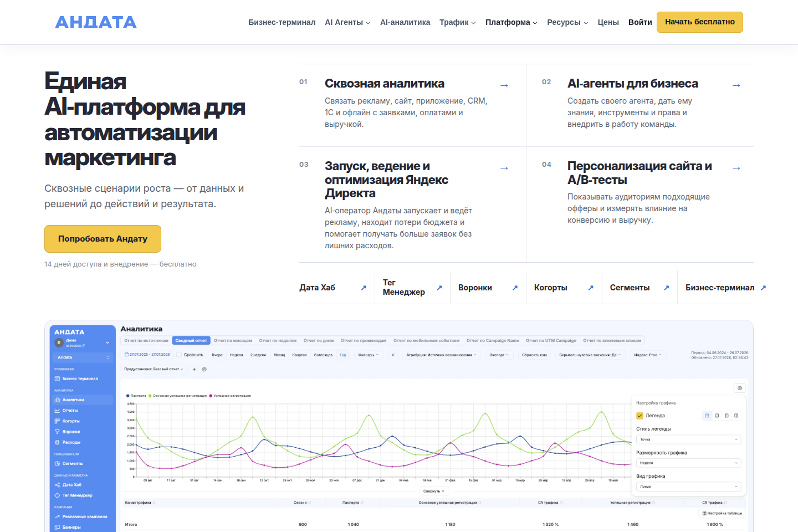Click arrow beside Персонализация сайта и A/B-тесты
The height and width of the screenshot is (532, 798).
point(736,168)
